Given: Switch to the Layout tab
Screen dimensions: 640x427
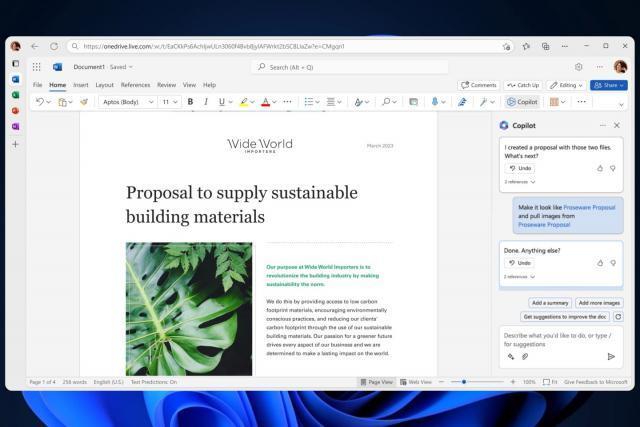Looking at the screenshot, I should [x=104, y=85].
